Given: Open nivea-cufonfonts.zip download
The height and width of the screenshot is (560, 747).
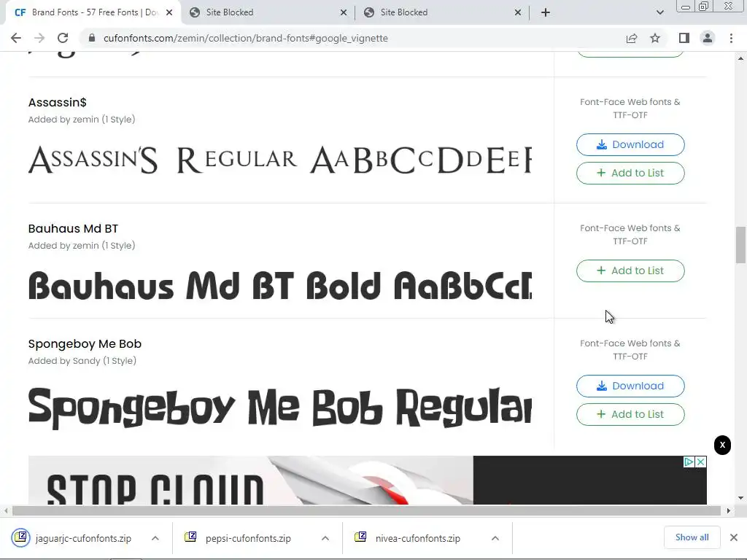Looking at the screenshot, I should tap(418, 539).
